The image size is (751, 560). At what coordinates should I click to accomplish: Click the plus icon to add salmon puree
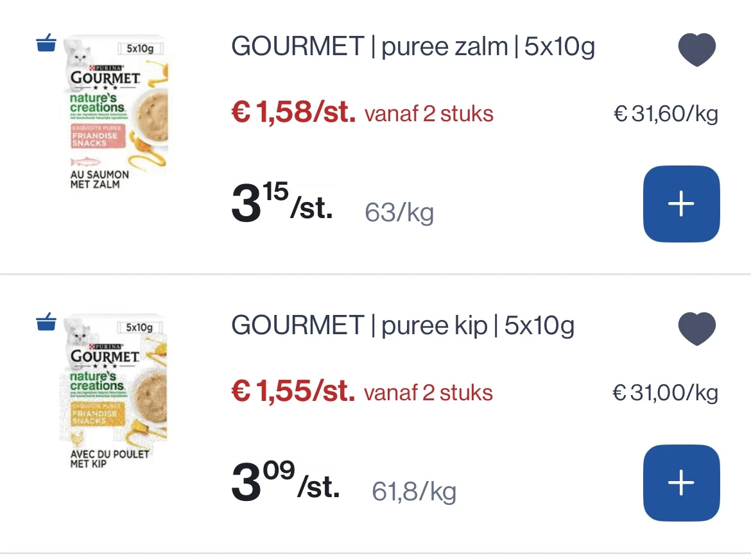(681, 204)
